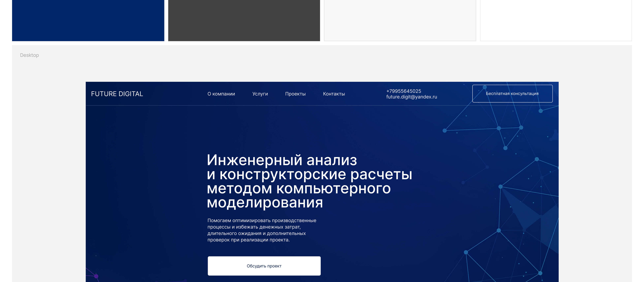
Task: Go to the Услуги nav item
Action: [260, 94]
